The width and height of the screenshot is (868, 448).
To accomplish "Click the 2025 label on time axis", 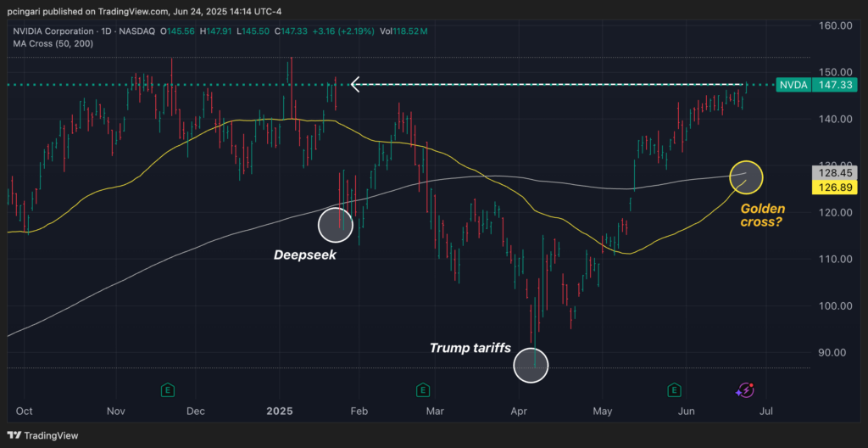I will coord(279,412).
